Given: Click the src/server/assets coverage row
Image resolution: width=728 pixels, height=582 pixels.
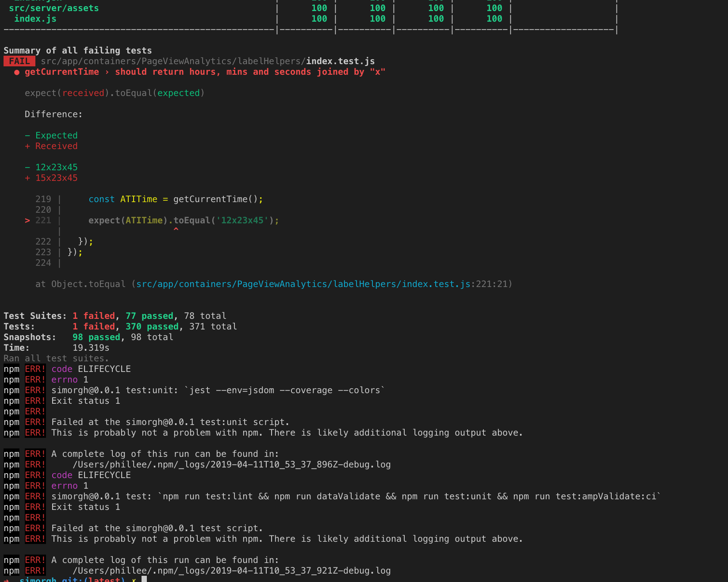Looking at the screenshot, I should pyautogui.click(x=54, y=8).
